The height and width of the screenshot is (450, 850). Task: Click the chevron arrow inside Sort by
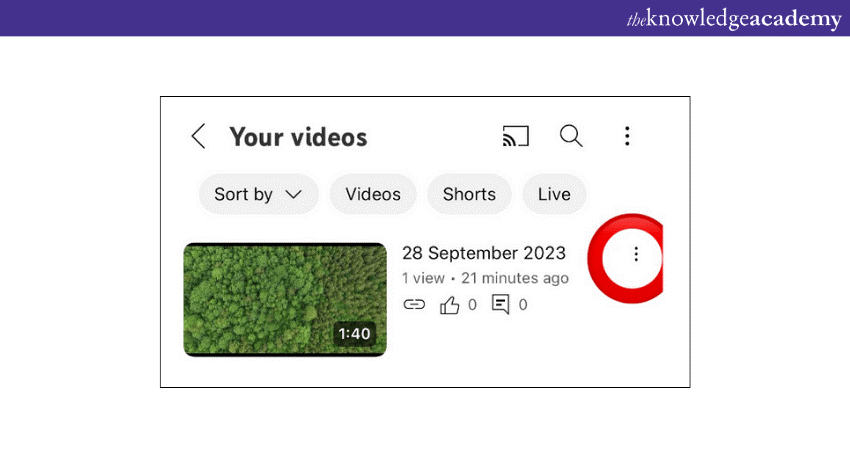click(293, 195)
